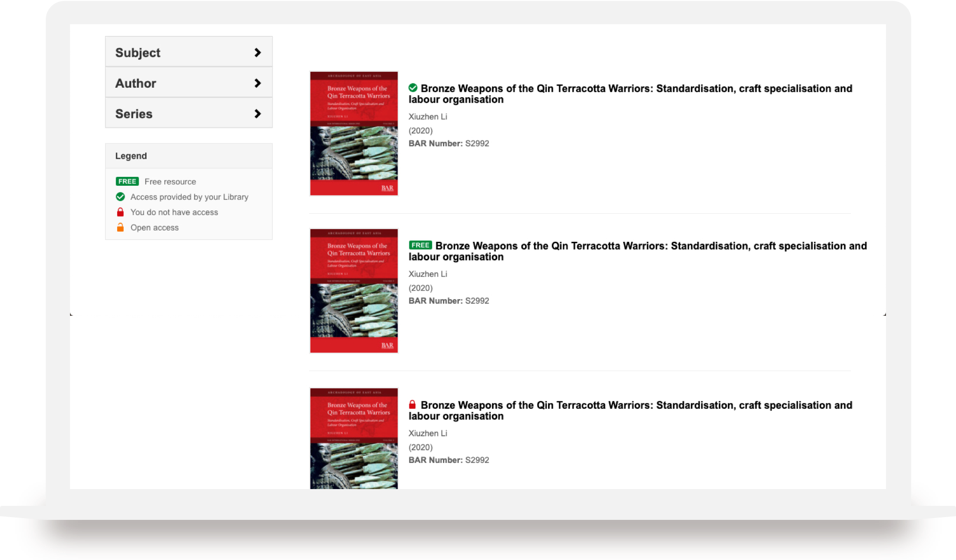Image resolution: width=956 pixels, height=560 pixels.
Task: Click the Legend heading
Action: 131,156
